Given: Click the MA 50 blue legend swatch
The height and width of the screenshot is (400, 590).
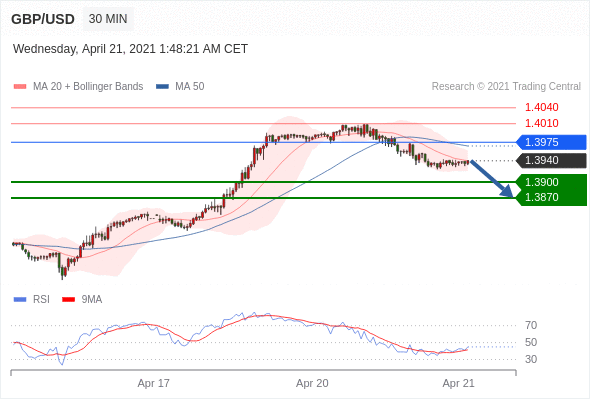Looking at the screenshot, I should 163,87.
